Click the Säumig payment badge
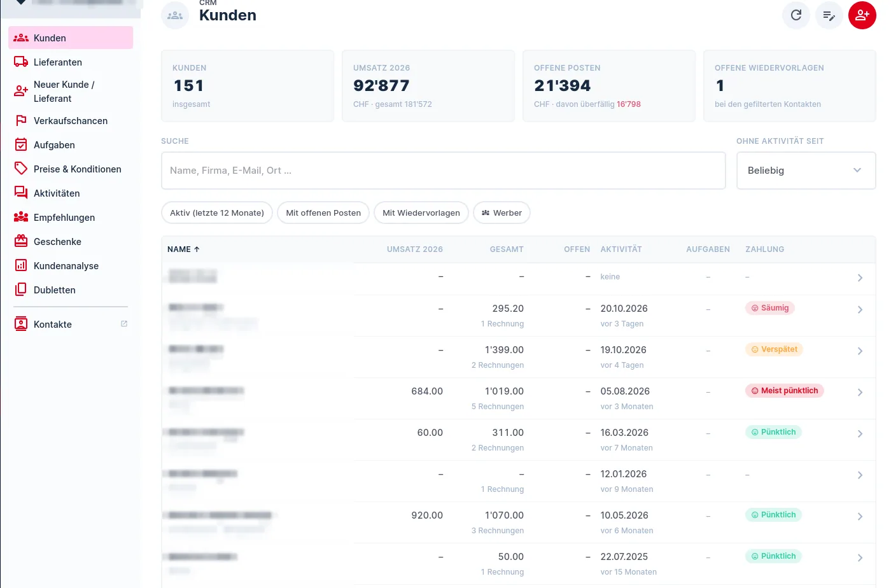Viewport: 891px width, 588px height. point(770,308)
